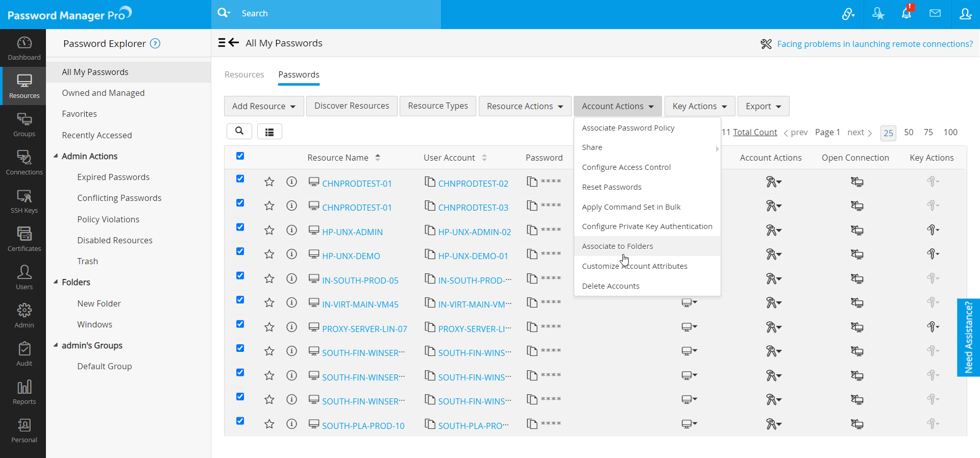Open the Export dropdown button

click(763, 106)
